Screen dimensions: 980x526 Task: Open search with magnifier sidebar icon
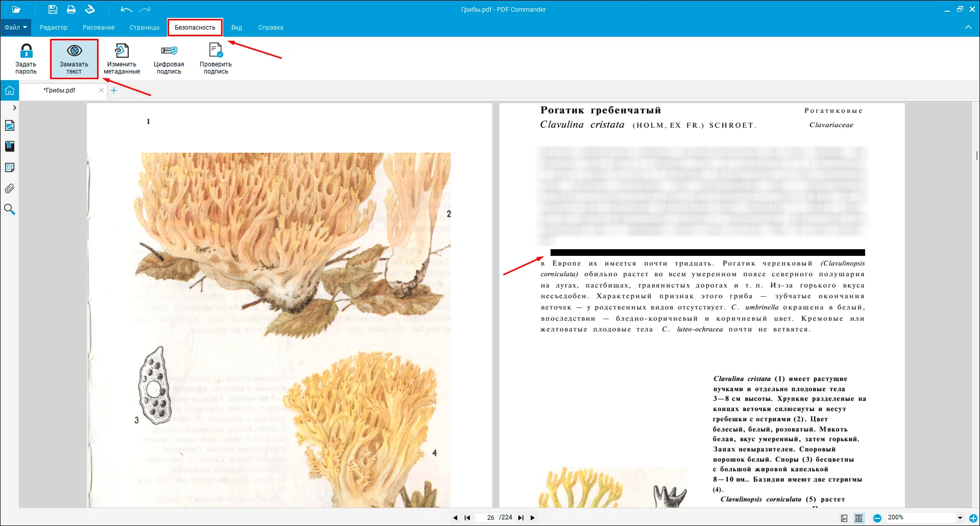pos(10,209)
